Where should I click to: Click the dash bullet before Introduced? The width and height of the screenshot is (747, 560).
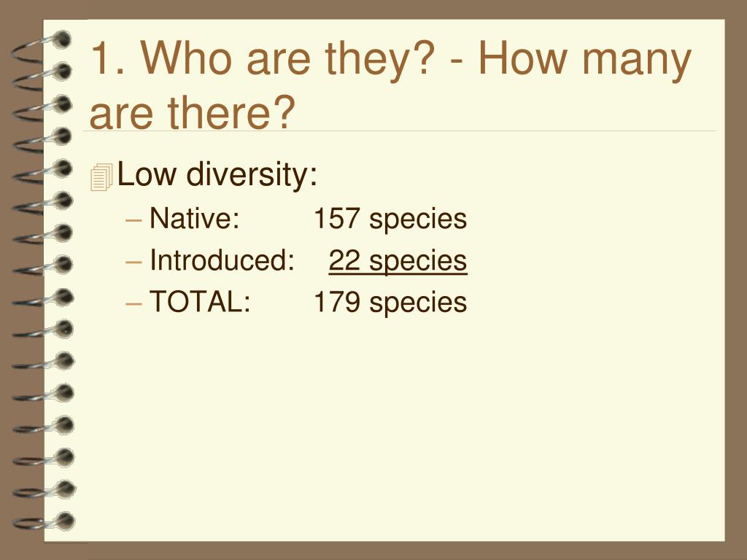pos(134,262)
